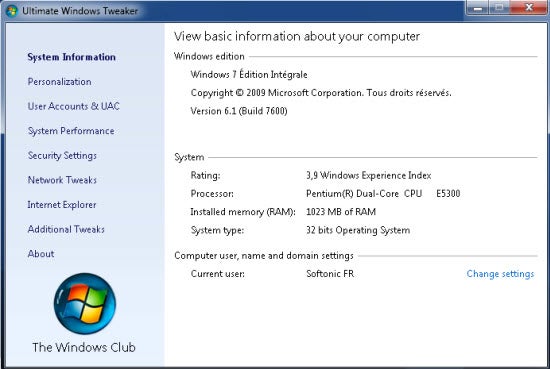Open the Internet Explorer tweaks section
This screenshot has height=369, width=550.
click(x=62, y=204)
